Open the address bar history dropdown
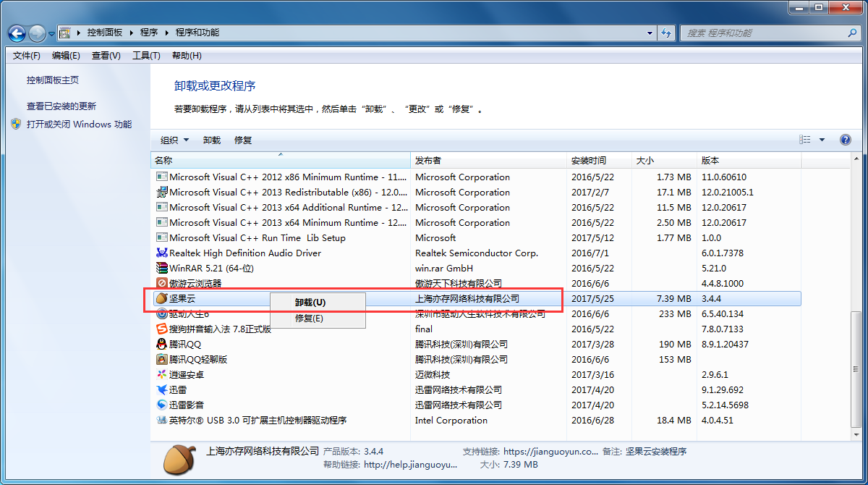The width and height of the screenshot is (868, 485). tap(650, 33)
